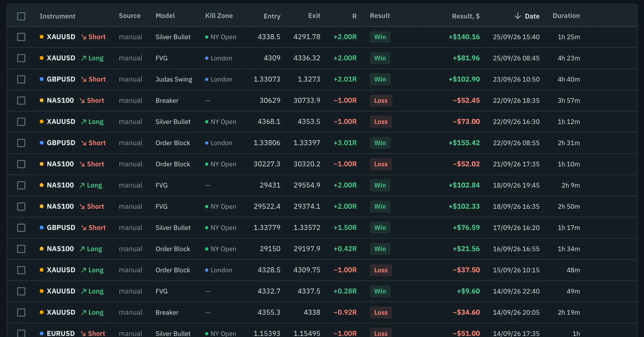The height and width of the screenshot is (337, 644).
Task: Click blue London dot in 25/09/26 08:45 row
Action: [x=207, y=58]
